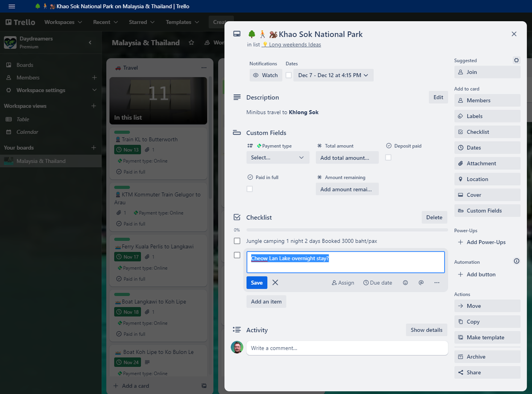Open Labels in the Add to card panel
Image resolution: width=532 pixels, height=394 pixels.
pos(487,116)
